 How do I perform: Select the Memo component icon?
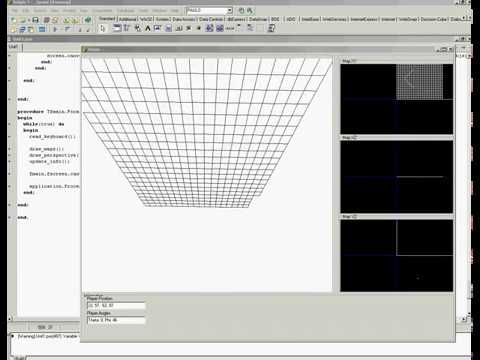[x=168, y=28]
